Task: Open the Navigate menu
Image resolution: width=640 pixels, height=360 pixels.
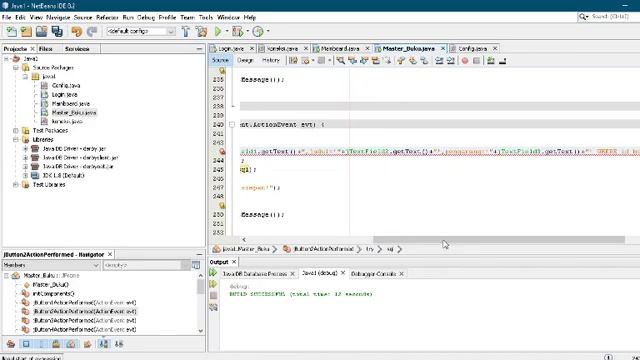Action: (58, 18)
